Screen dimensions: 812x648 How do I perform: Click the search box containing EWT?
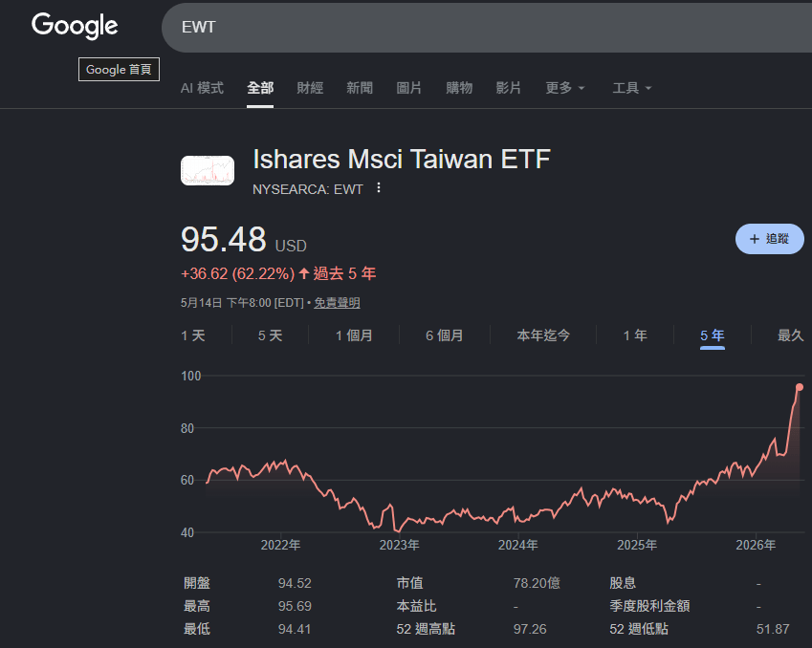(487, 27)
